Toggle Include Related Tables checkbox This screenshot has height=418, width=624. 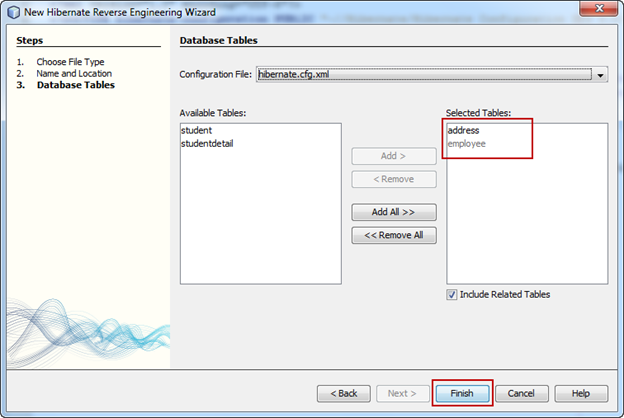click(x=452, y=295)
